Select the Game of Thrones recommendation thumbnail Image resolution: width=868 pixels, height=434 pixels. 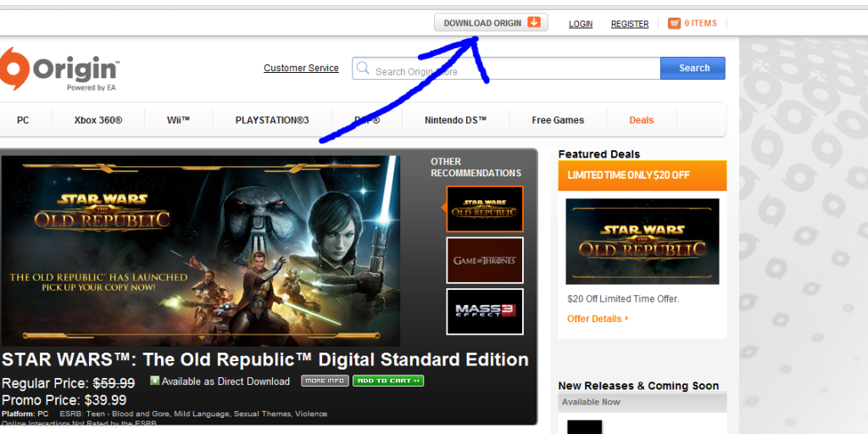pyautogui.click(x=484, y=260)
